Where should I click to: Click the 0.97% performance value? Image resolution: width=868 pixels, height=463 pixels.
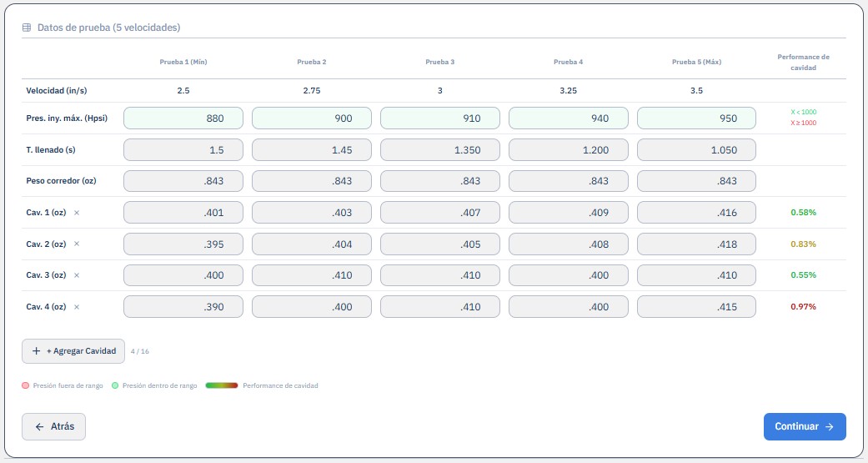coord(803,307)
